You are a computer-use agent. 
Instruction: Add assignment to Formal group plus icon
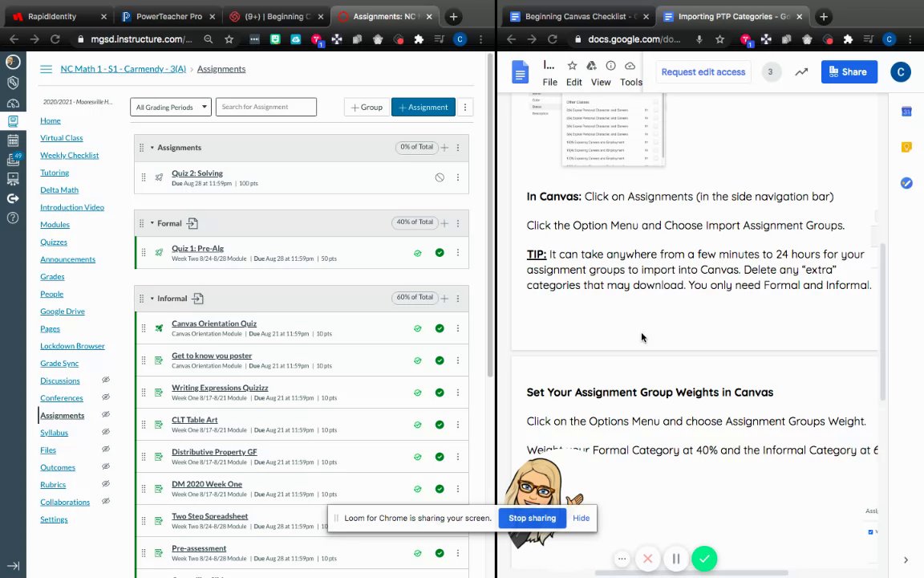click(444, 223)
